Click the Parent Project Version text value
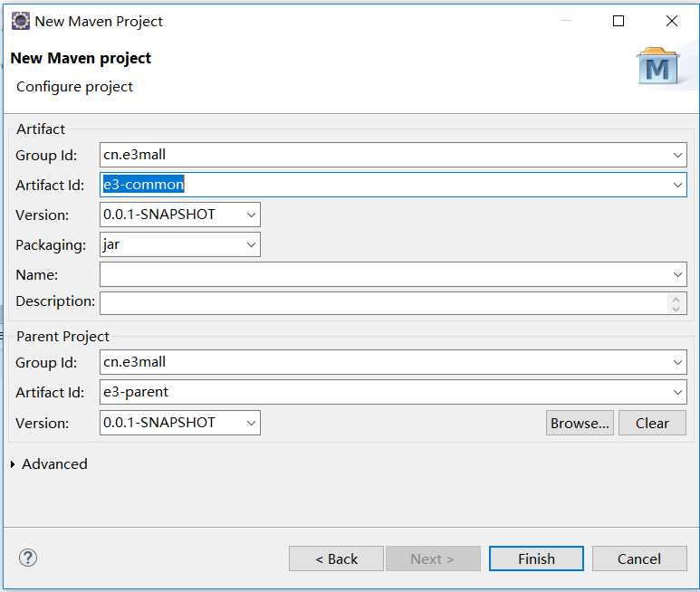The image size is (700, 592). point(159,423)
